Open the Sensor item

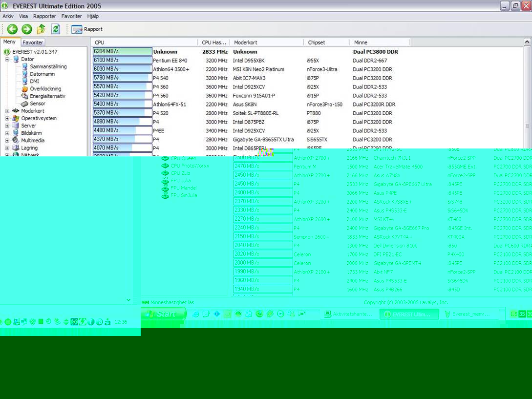(33, 104)
